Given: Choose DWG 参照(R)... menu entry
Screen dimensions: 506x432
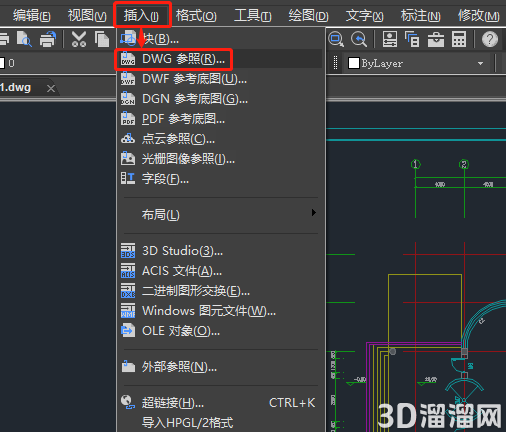Looking at the screenshot, I should 221,59.
